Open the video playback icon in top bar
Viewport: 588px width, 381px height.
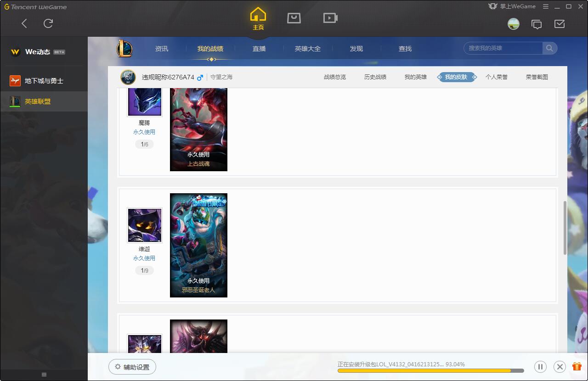pos(330,18)
